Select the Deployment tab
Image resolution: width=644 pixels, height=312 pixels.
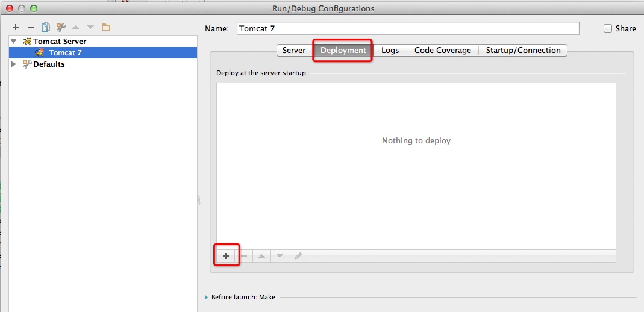[343, 51]
